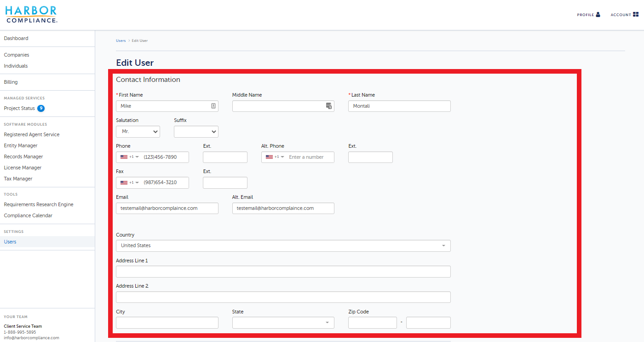Open Registered Agent Service module
Screen dimensions: 644x342
[32, 134]
